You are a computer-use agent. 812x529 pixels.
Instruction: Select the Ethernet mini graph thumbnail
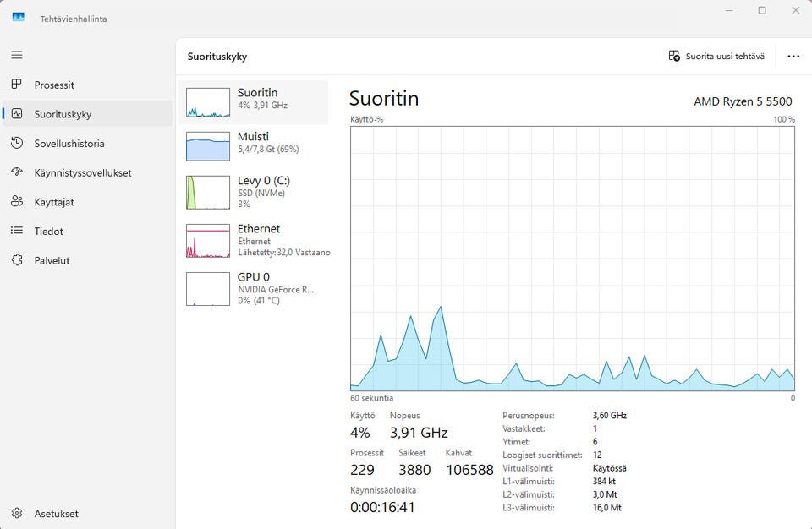tap(208, 241)
